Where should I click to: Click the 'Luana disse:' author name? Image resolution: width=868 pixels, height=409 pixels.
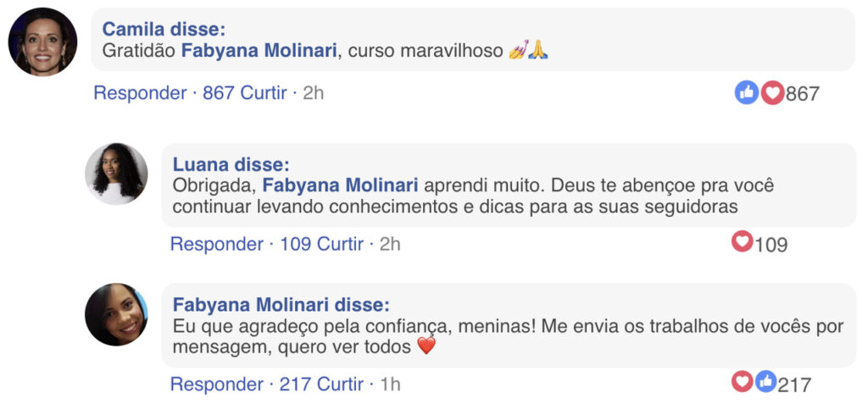coord(231,164)
